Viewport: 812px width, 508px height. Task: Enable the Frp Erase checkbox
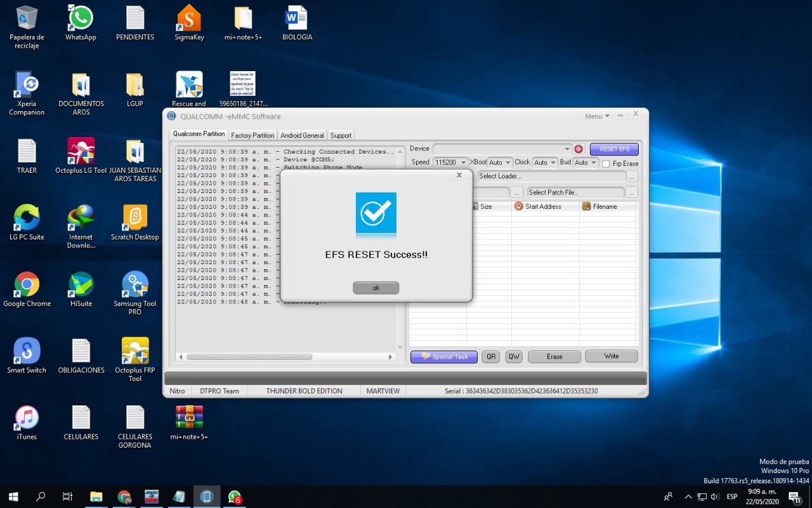click(x=606, y=164)
